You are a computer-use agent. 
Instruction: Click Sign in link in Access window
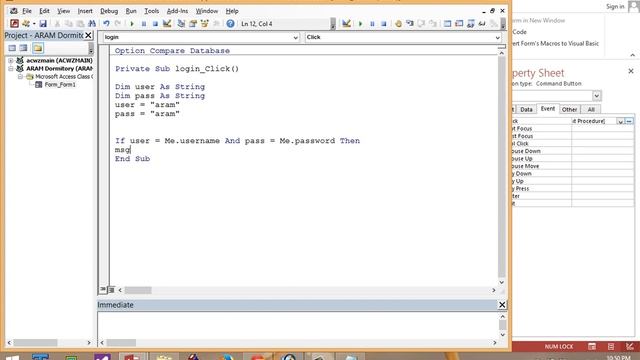pyautogui.click(x=615, y=7)
